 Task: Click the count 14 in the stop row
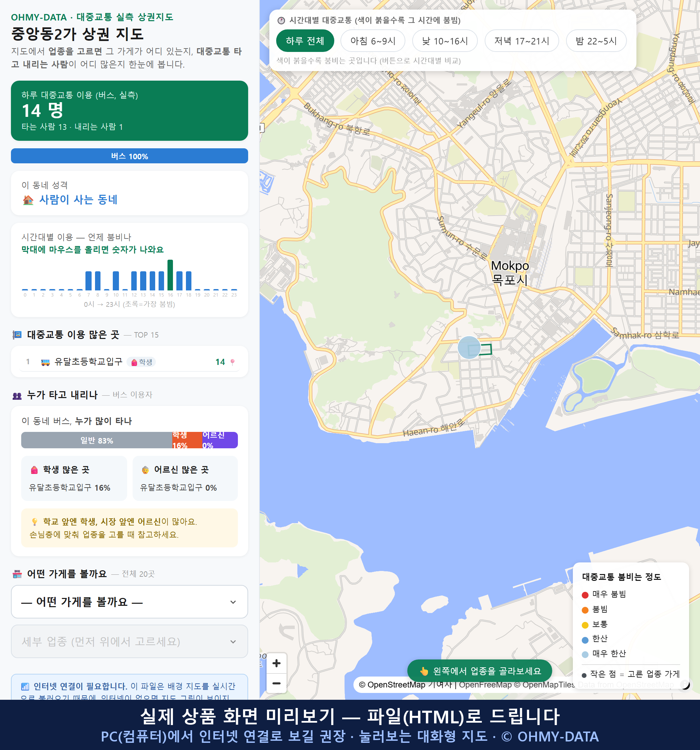coord(220,362)
